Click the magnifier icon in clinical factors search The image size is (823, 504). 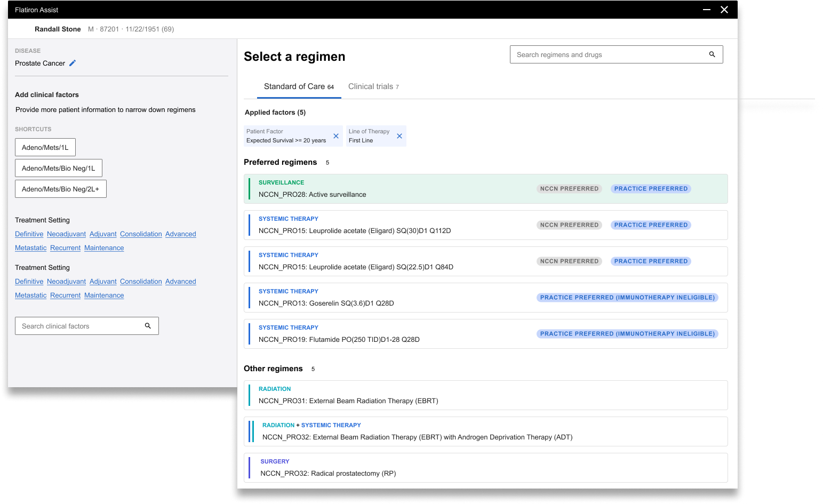tap(148, 326)
